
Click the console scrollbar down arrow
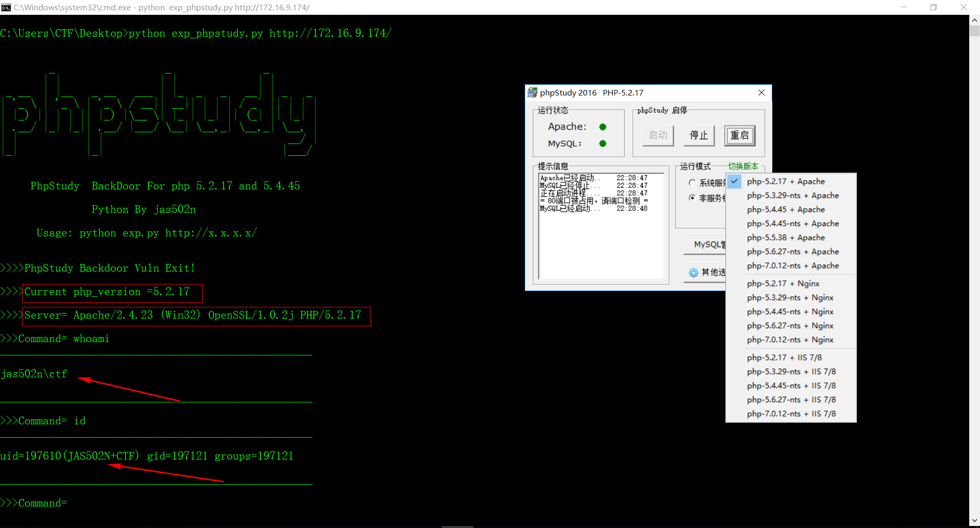[974, 521]
